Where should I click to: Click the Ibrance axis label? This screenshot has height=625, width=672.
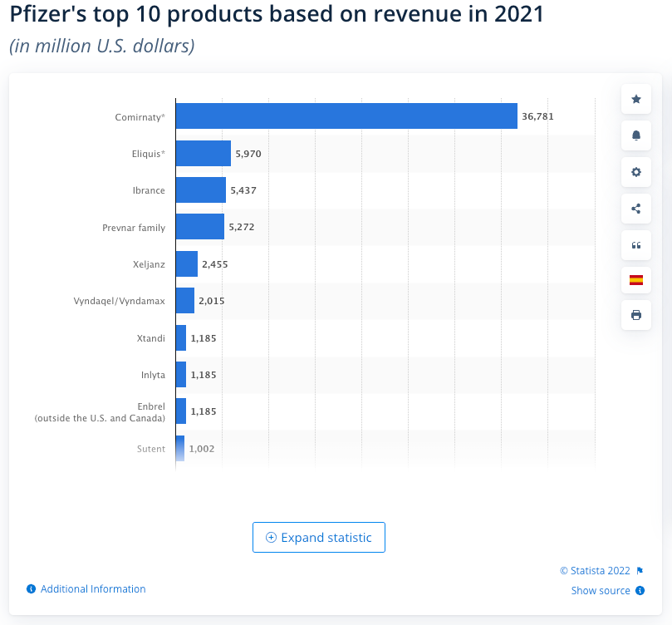coord(149,189)
